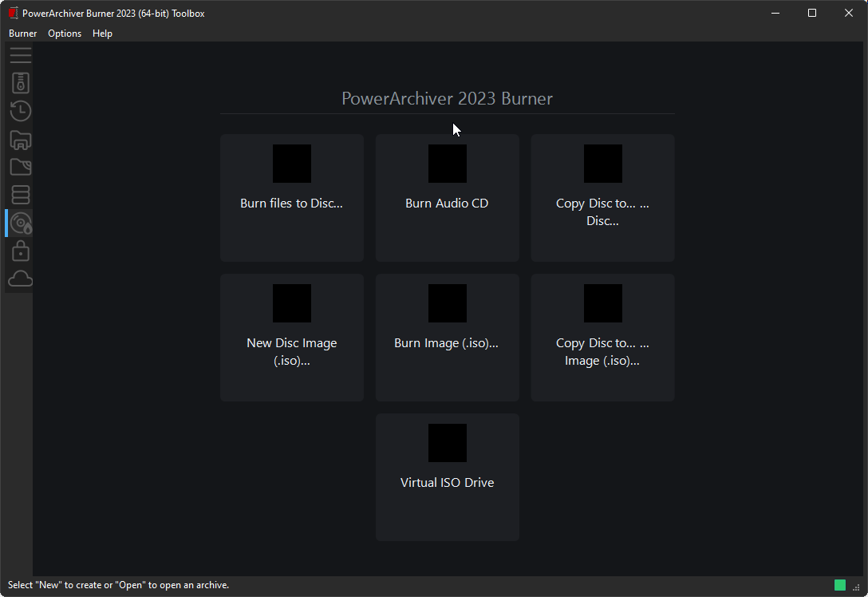Image resolution: width=868 pixels, height=597 pixels.
Task: Launch Copy Disc to Disc tile
Action: coord(602,198)
